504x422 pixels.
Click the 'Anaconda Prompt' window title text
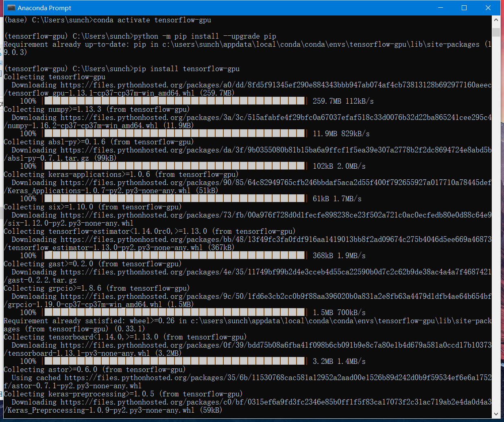tap(44, 8)
